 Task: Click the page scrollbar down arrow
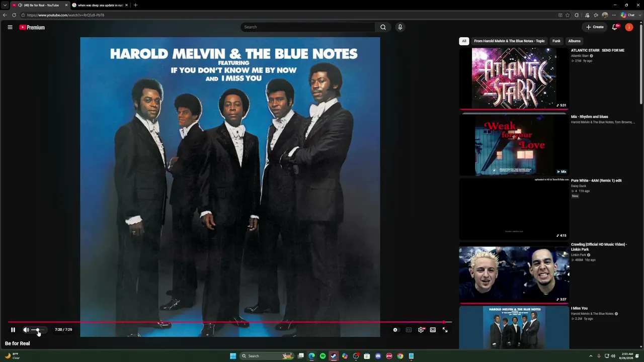coord(641,346)
